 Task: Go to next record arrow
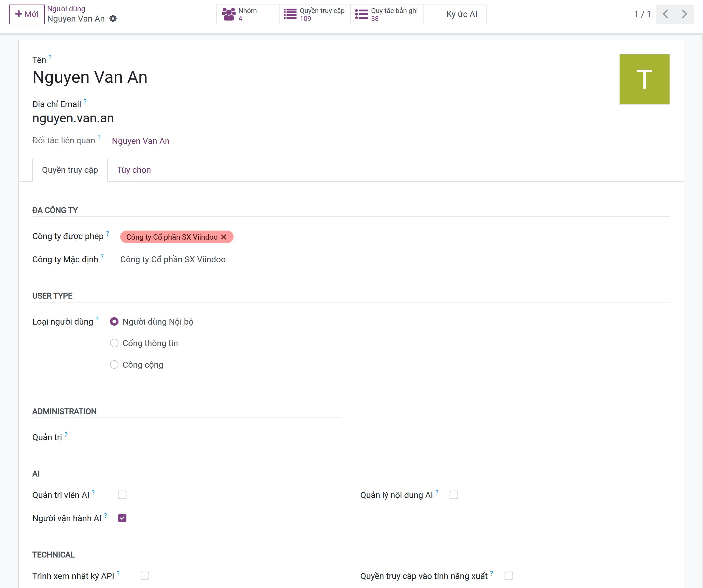(x=684, y=14)
